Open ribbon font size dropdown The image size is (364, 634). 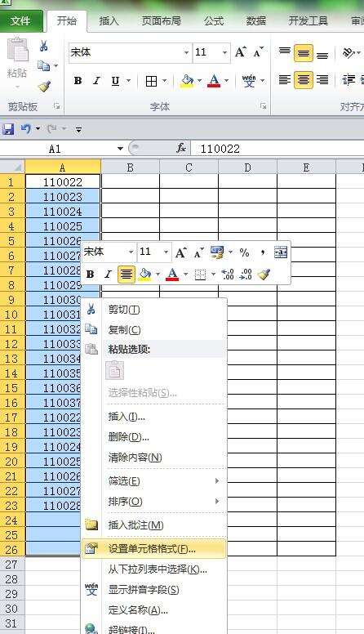[224, 52]
